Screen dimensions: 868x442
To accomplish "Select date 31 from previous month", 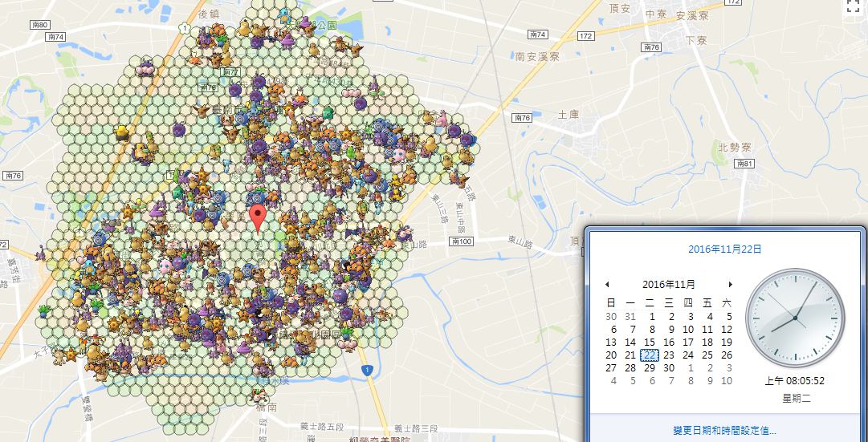I will pyautogui.click(x=630, y=317).
